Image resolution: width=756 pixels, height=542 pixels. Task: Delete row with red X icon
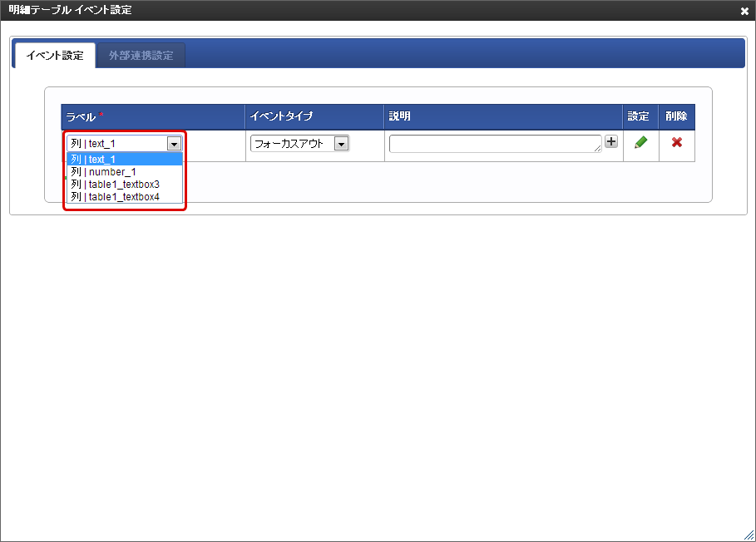click(677, 142)
